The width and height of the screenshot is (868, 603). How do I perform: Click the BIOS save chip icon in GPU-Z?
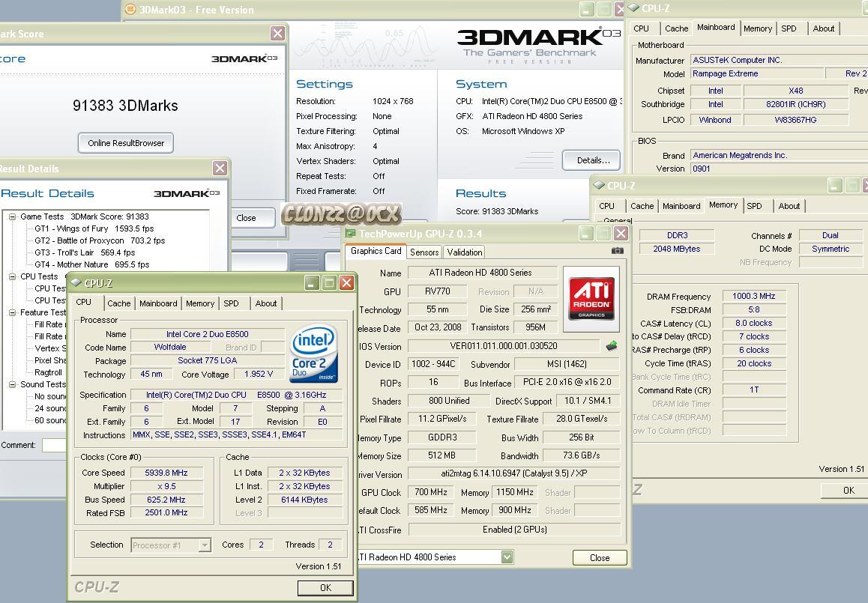(612, 346)
